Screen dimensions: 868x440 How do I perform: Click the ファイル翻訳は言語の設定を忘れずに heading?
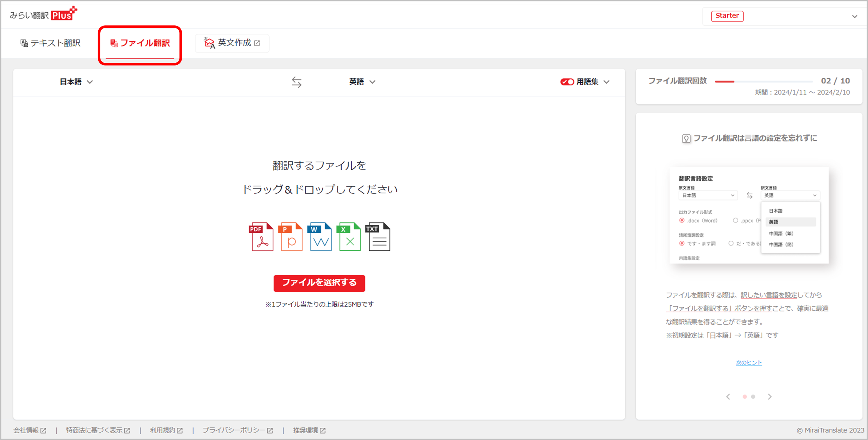[755, 138]
